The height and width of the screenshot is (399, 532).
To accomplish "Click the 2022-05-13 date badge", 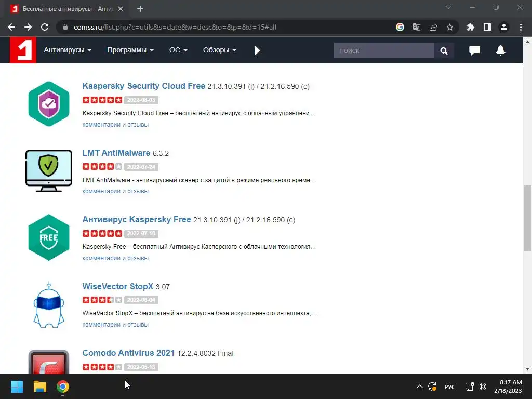I will pos(141,367).
